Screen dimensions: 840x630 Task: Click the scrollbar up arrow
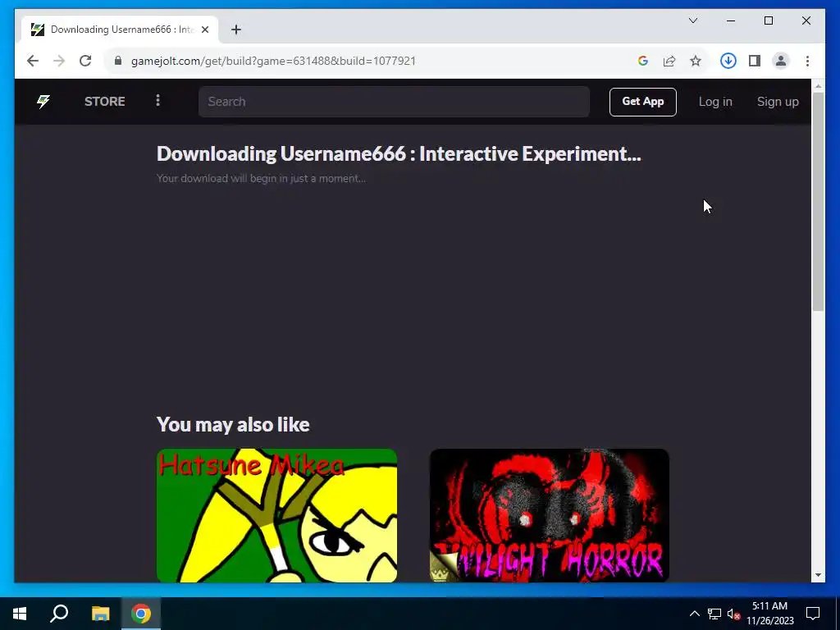[x=818, y=85]
